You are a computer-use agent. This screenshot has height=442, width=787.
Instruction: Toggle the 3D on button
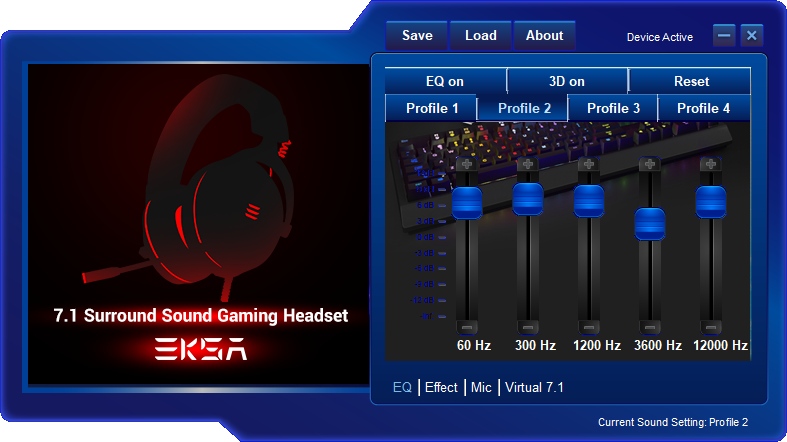567,81
